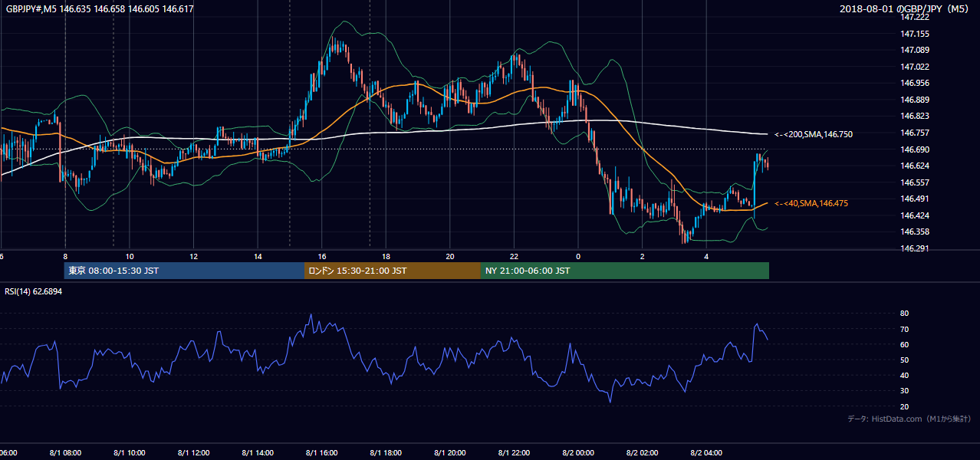Click hour tick 22 below price chart
The height and width of the screenshot is (460, 980).
[x=515, y=257]
